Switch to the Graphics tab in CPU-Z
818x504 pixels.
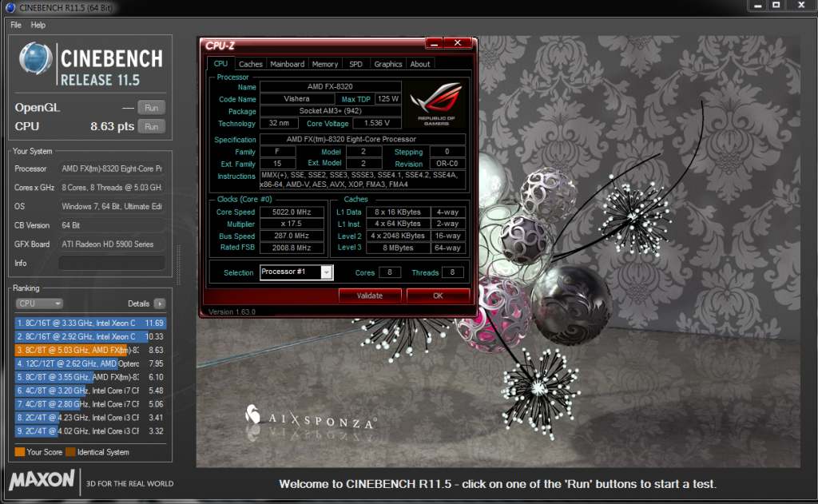click(388, 64)
